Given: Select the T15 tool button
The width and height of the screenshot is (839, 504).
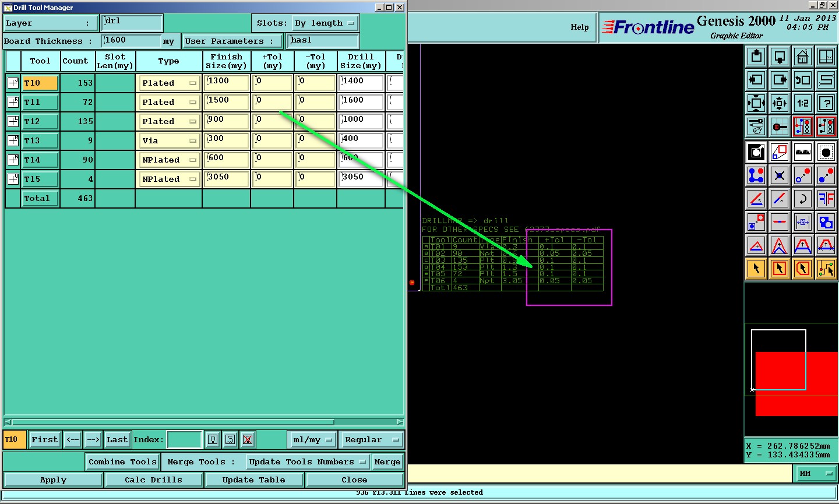Looking at the screenshot, I should click(x=40, y=179).
